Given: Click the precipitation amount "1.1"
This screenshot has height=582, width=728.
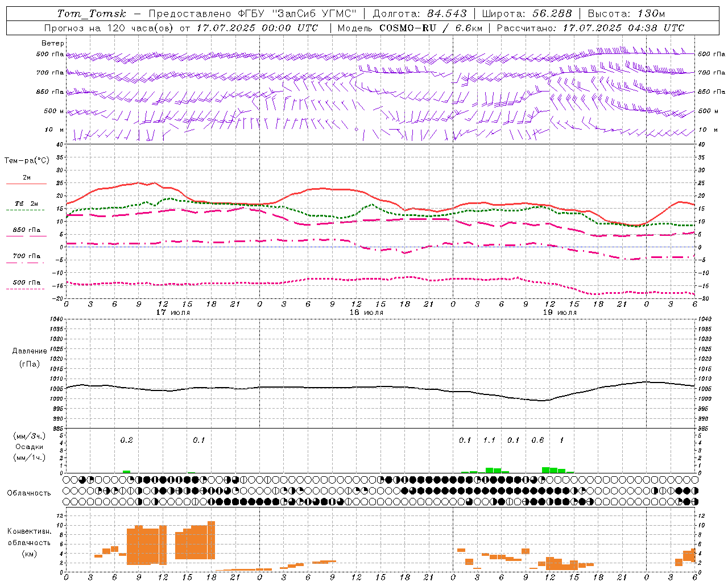Looking at the screenshot, I should point(489,440).
